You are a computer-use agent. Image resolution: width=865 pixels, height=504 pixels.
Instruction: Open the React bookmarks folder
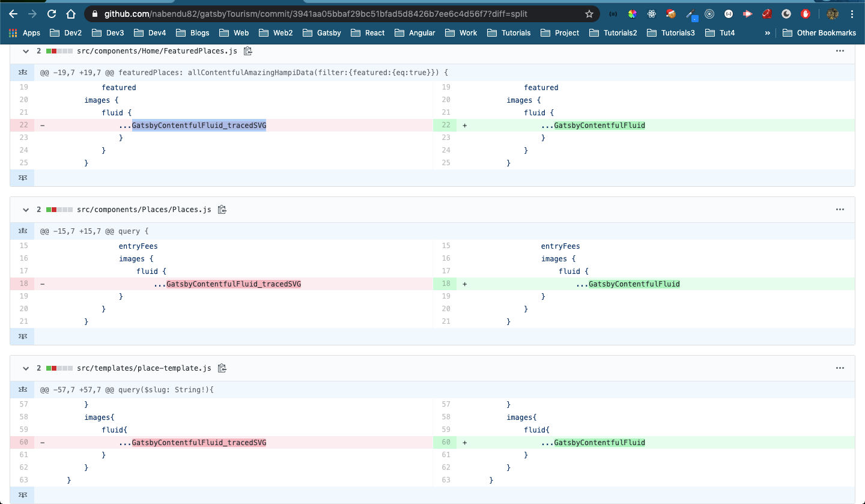click(x=368, y=32)
